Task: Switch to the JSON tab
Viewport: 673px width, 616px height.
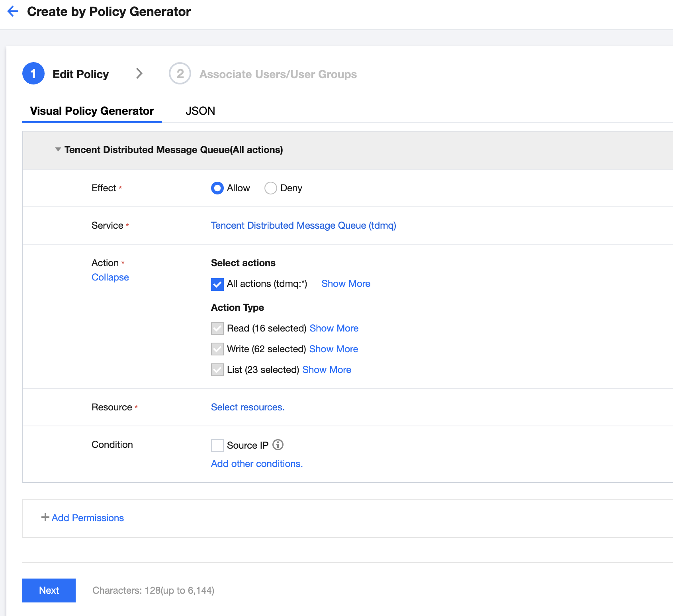Action: [200, 111]
